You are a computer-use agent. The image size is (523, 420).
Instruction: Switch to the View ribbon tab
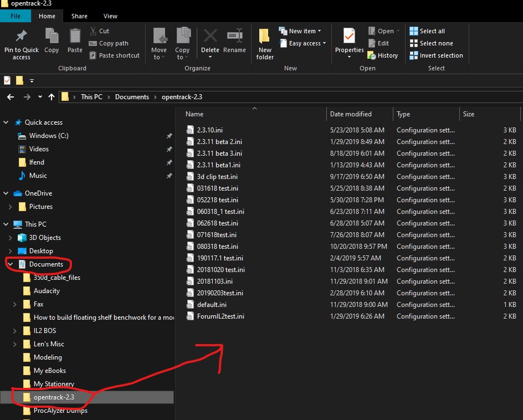click(x=110, y=16)
